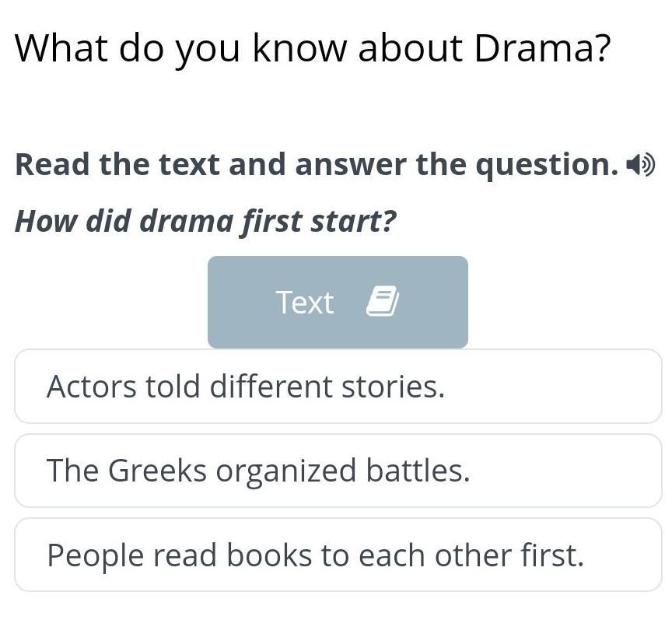Click the 'What do you know about Drama?' heading
This screenshot has width=672, height=634.
coord(313,48)
